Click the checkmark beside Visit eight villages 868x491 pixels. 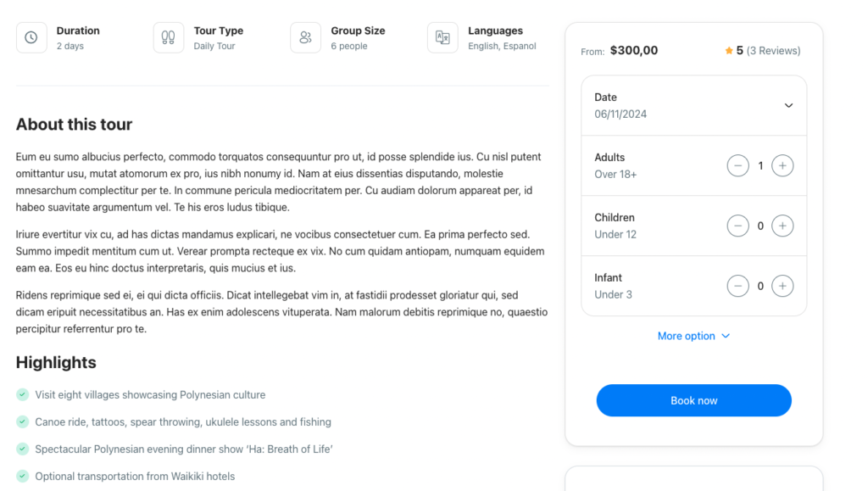(22, 394)
